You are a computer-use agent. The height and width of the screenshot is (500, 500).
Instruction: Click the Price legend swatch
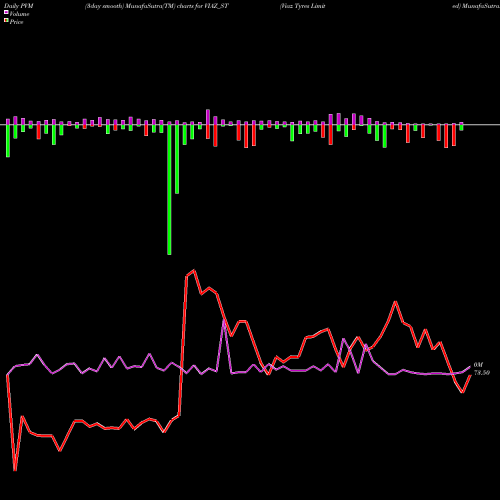(x=6, y=21)
